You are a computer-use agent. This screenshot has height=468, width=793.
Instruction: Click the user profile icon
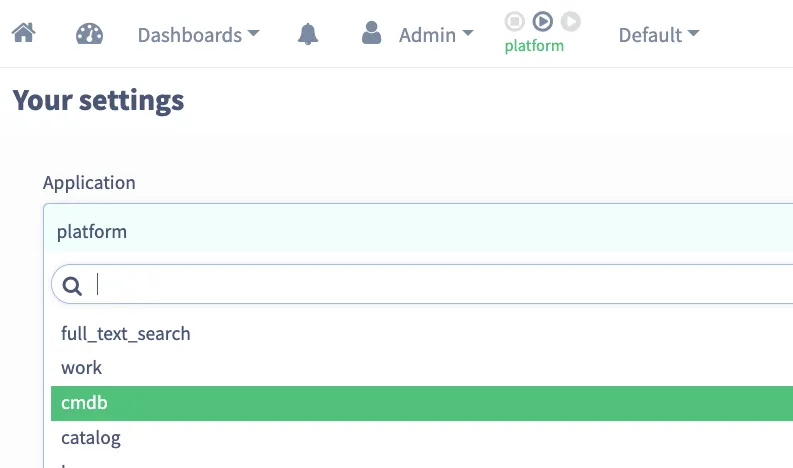pos(371,33)
